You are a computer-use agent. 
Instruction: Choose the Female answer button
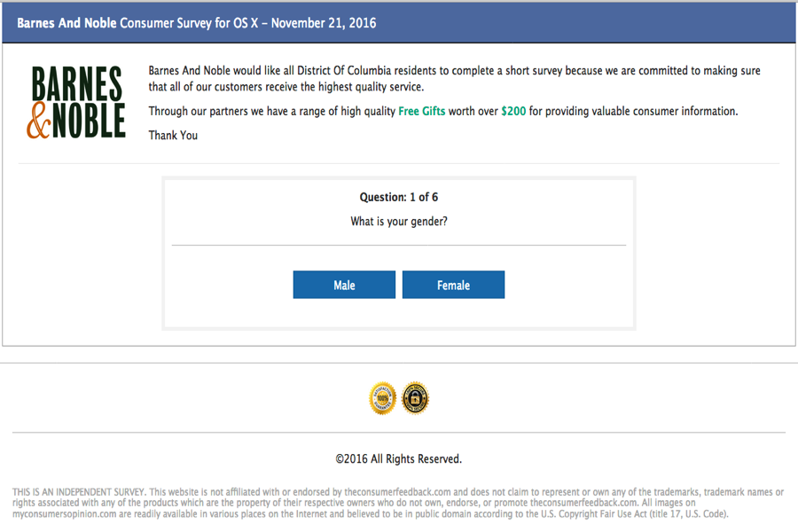coord(453,285)
